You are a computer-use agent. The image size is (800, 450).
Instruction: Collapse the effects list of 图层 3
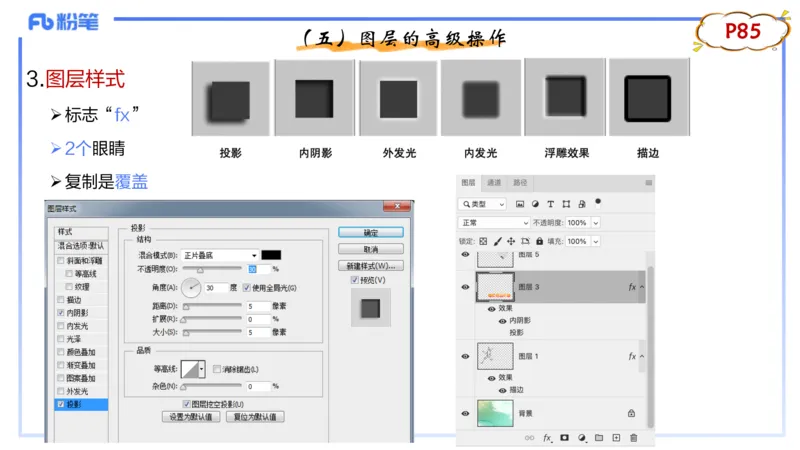642,287
